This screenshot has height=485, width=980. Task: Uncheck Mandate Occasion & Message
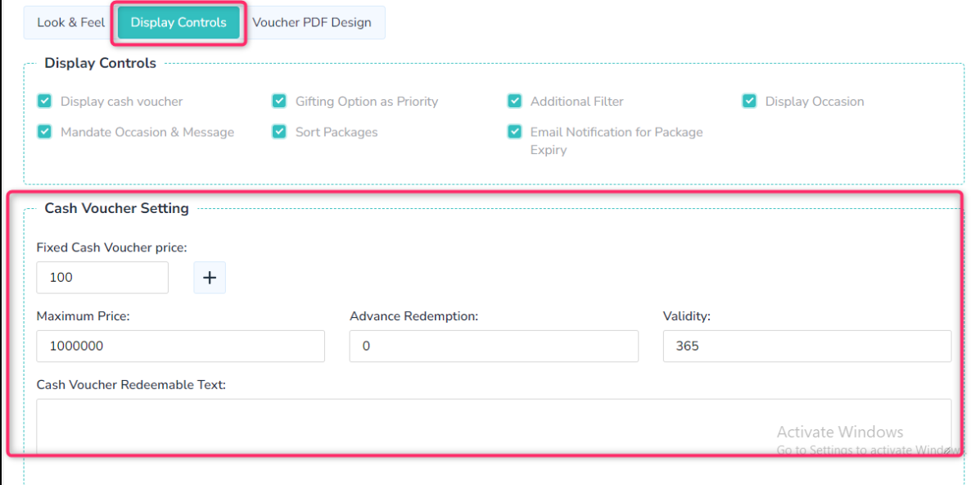pyautogui.click(x=44, y=131)
